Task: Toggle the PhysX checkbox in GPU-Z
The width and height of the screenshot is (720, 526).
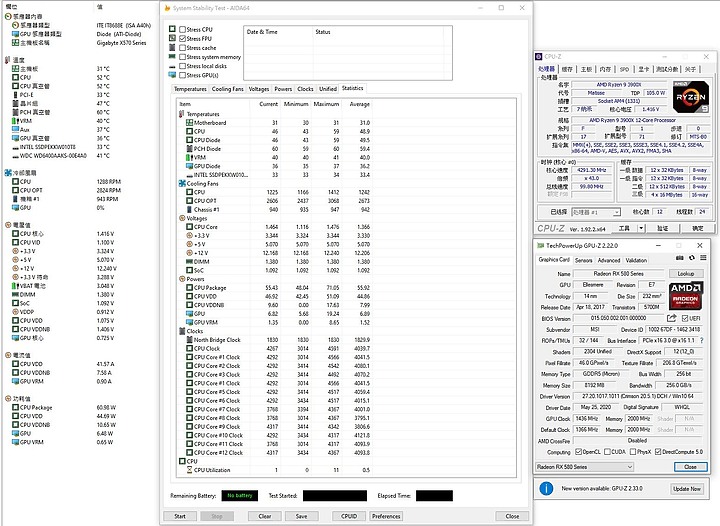Action: click(x=633, y=452)
